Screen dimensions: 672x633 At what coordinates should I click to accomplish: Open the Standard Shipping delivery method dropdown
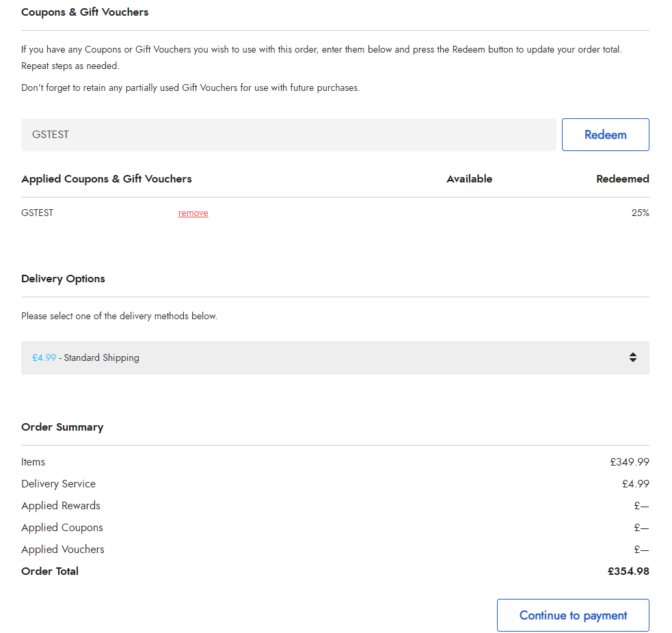click(335, 358)
